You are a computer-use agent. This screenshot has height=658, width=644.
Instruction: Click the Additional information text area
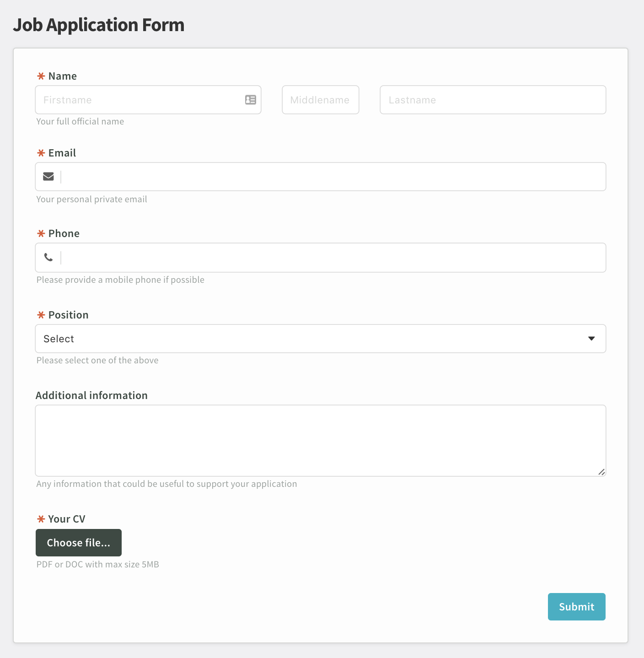(x=321, y=441)
